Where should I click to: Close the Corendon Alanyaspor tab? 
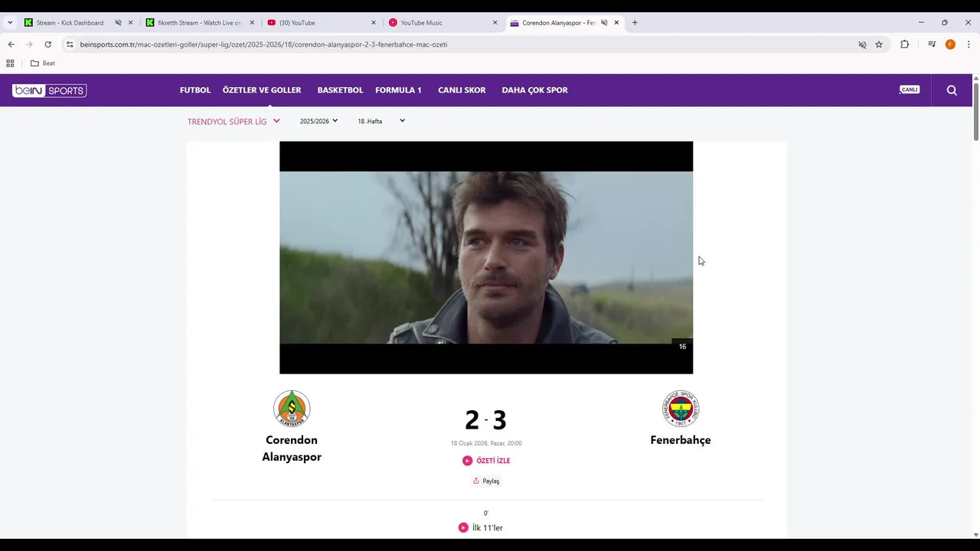click(616, 23)
